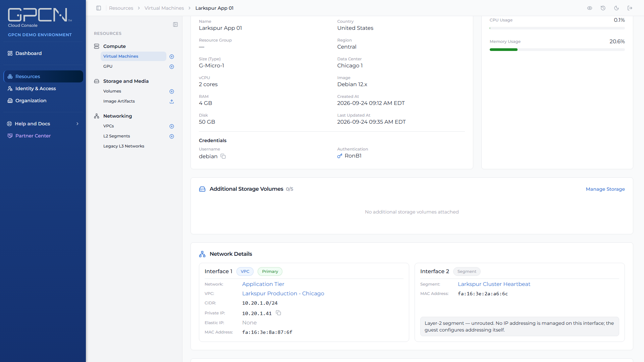Toggle the sidebar panel icon in the header
Image resolution: width=644 pixels, height=362 pixels.
99,8
